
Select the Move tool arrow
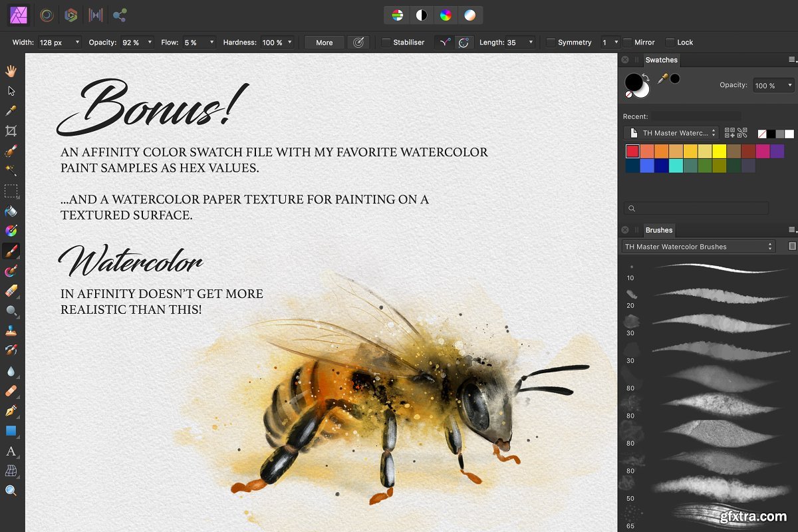11,90
